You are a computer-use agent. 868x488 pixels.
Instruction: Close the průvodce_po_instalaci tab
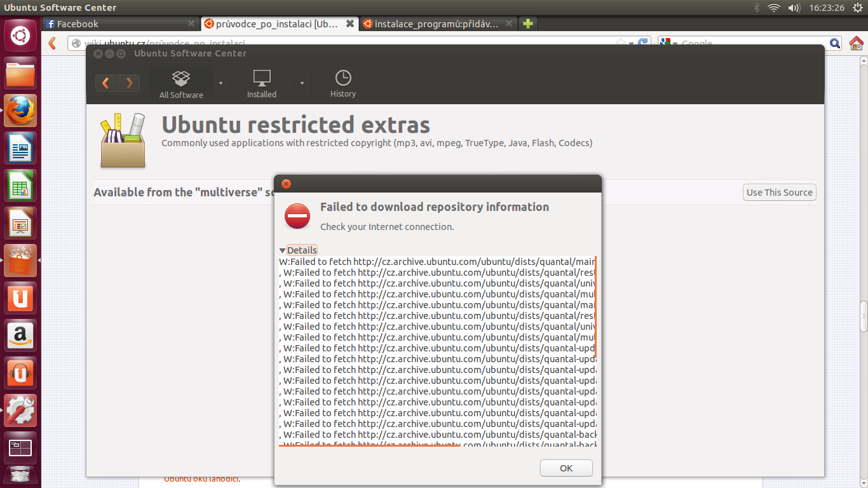pos(349,24)
